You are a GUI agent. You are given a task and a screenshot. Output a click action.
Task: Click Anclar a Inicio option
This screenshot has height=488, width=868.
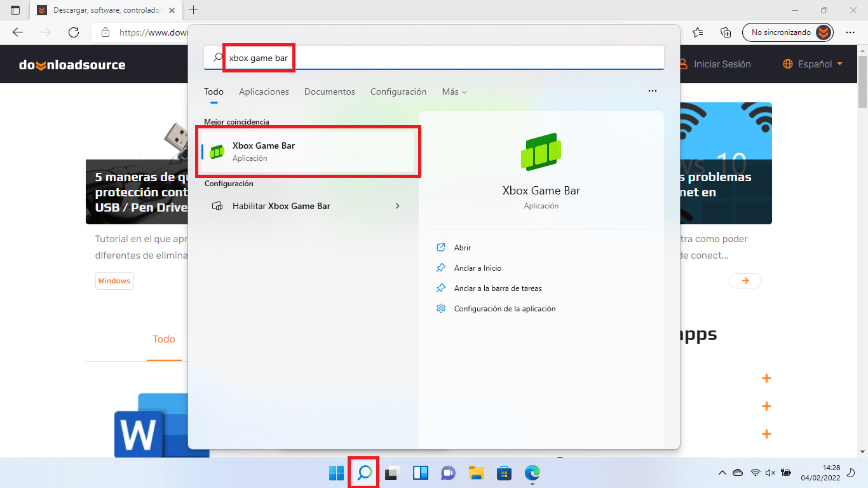coord(478,268)
